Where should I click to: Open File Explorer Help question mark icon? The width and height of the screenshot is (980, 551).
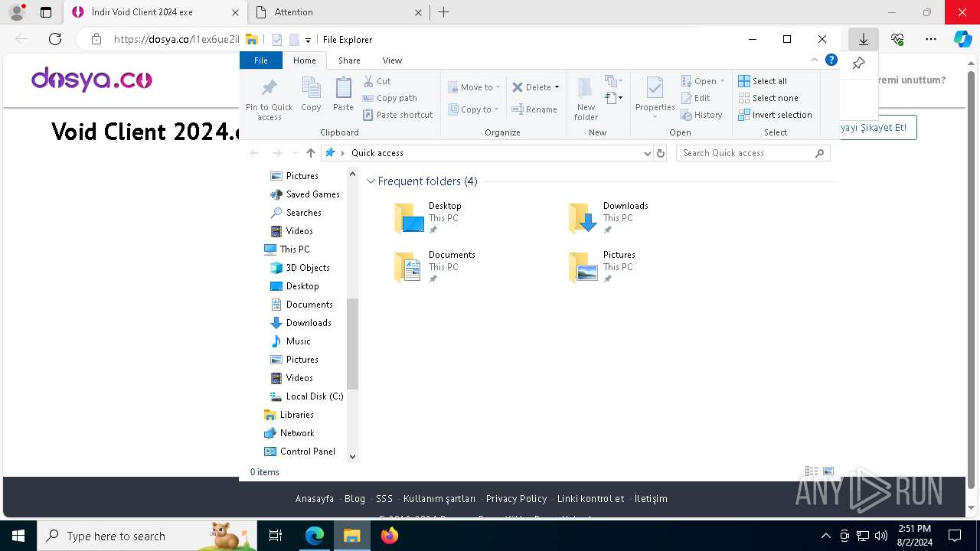[831, 60]
